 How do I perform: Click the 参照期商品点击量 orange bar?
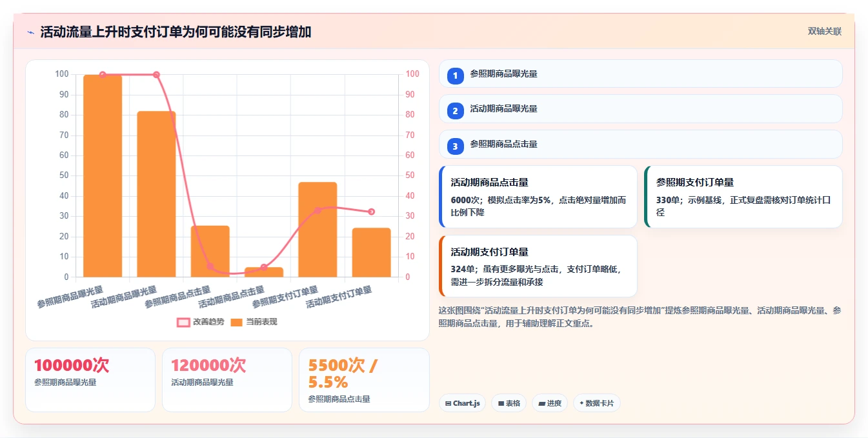point(210,252)
